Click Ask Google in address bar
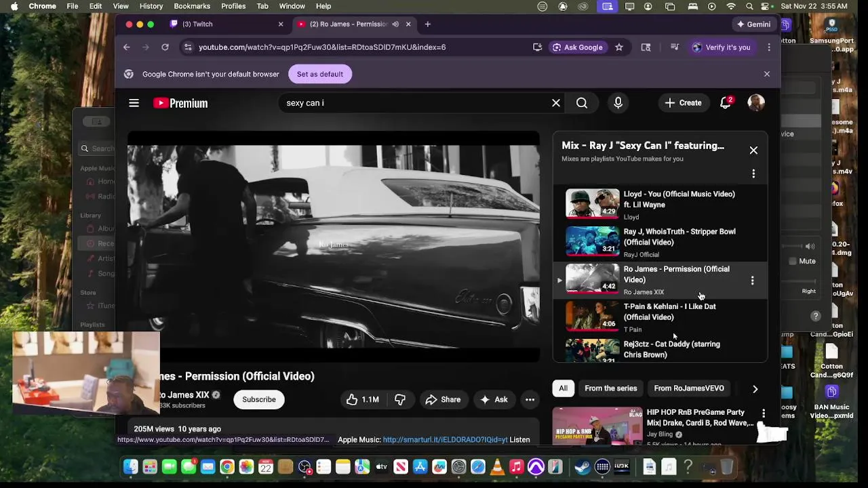The width and height of the screenshot is (868, 488). [x=577, y=47]
